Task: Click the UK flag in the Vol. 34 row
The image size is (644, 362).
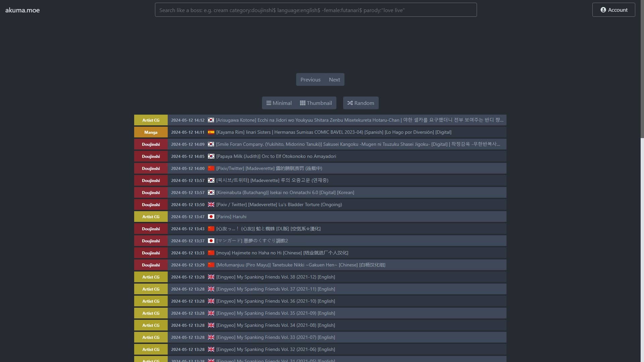Action: point(211,325)
